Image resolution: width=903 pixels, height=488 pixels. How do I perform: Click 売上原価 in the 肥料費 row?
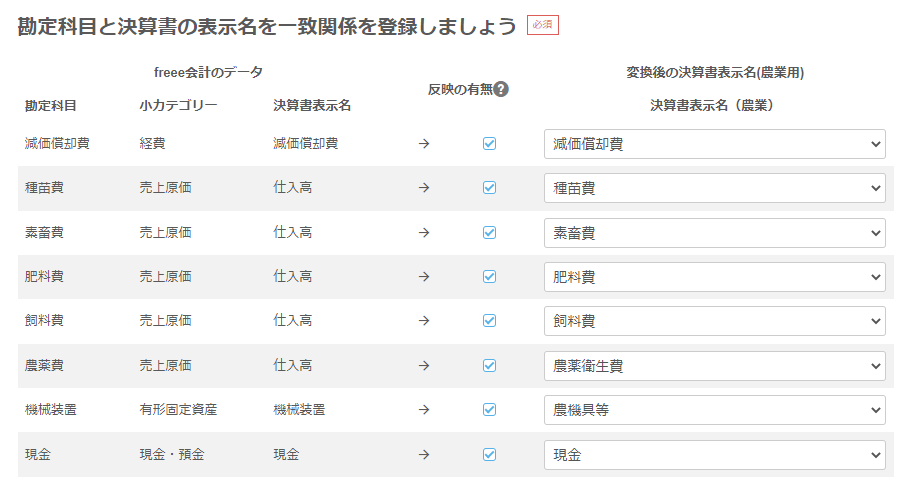pyautogui.click(x=165, y=277)
